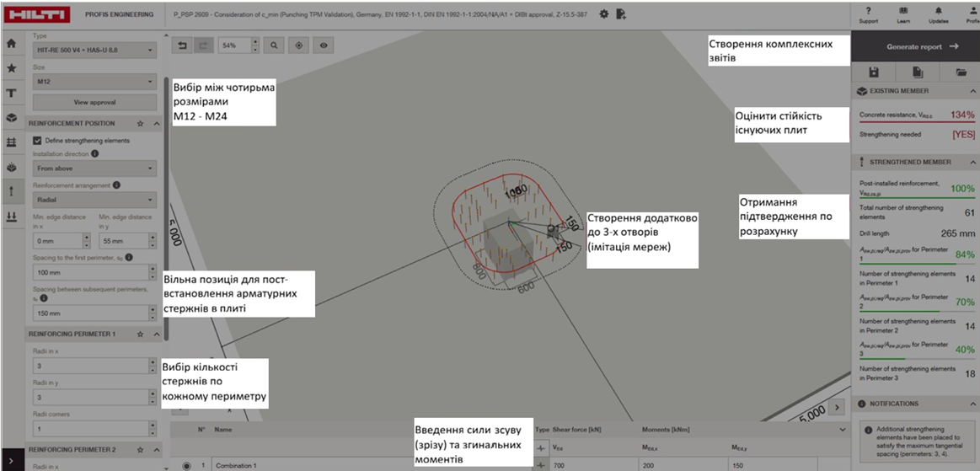
Task: Click the add document icon beside gear
Action: (x=621, y=13)
